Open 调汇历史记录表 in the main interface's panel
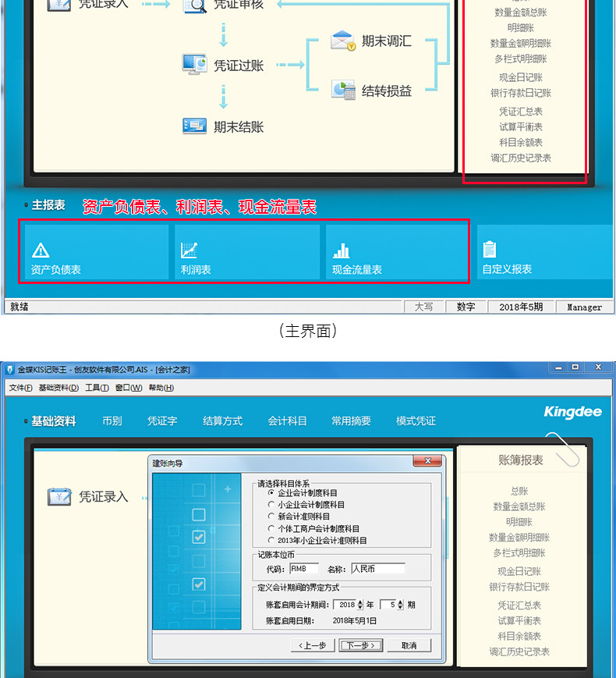The image size is (616, 678). 520,158
